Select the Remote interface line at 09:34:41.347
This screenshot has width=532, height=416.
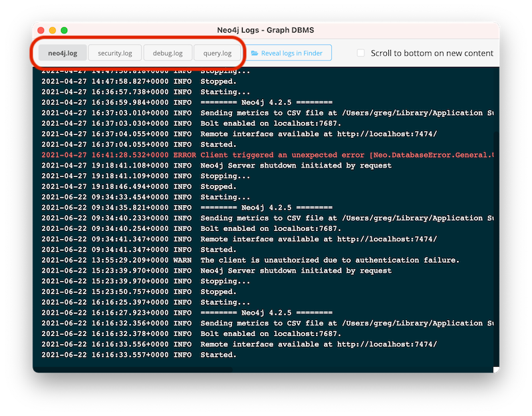tap(239, 239)
